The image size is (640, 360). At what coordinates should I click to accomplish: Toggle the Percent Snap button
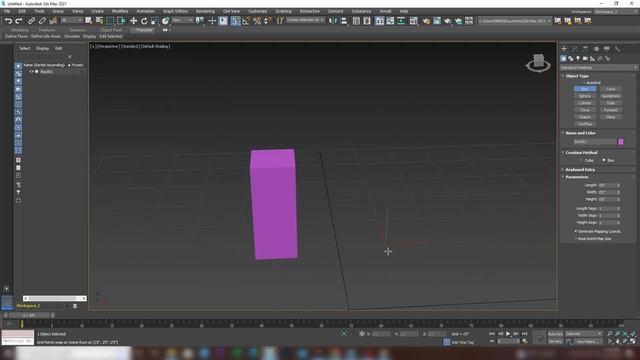point(257,21)
